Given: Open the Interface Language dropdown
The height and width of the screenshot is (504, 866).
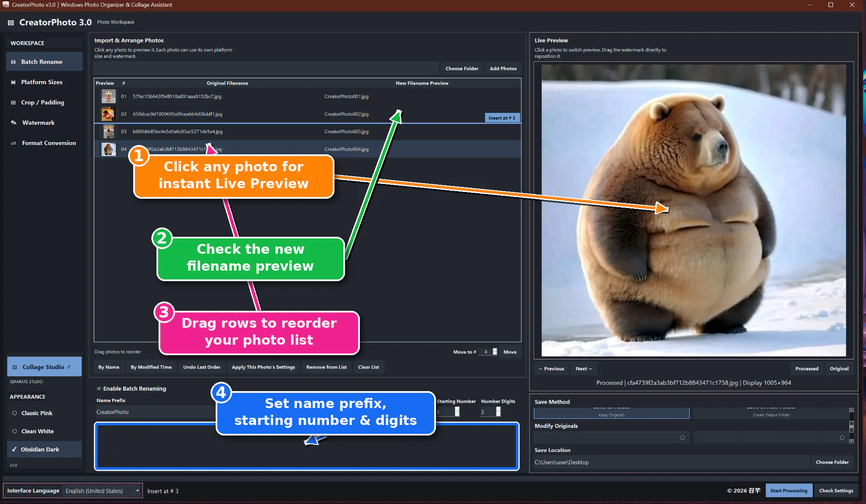Looking at the screenshot, I should (x=102, y=491).
